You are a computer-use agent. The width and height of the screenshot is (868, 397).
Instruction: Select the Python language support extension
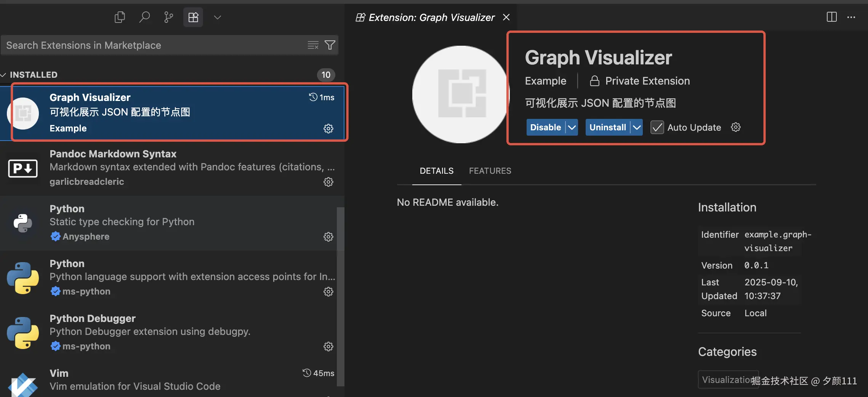click(168, 278)
